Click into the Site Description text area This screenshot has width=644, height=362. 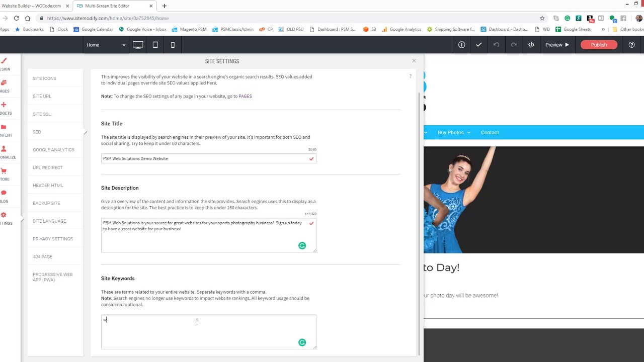click(209, 235)
